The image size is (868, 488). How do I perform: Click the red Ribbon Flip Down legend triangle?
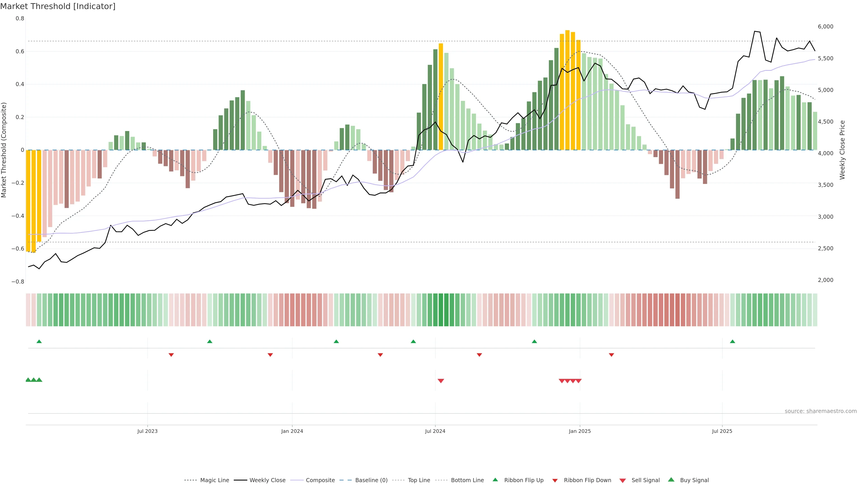pyautogui.click(x=555, y=481)
